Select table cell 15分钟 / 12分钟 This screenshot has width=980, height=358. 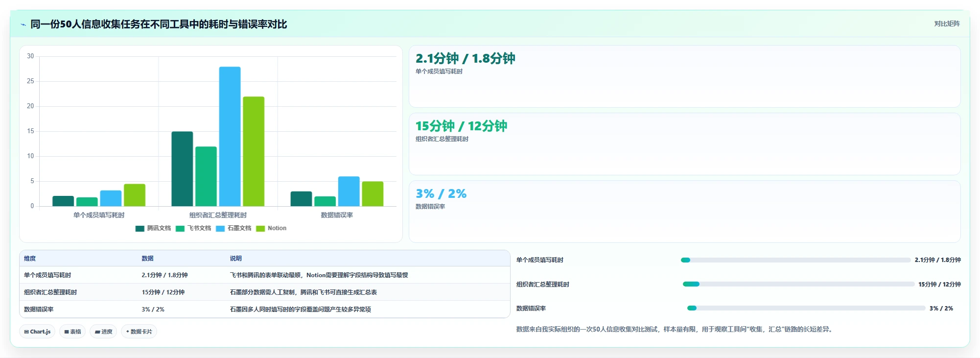tap(163, 292)
